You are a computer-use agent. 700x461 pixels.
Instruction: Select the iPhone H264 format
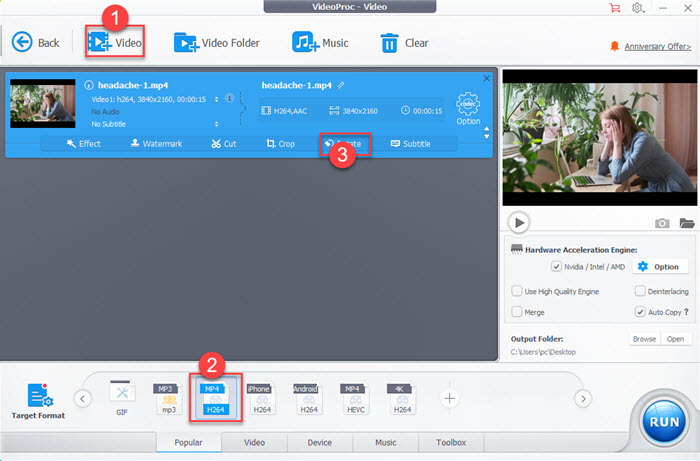pos(262,398)
